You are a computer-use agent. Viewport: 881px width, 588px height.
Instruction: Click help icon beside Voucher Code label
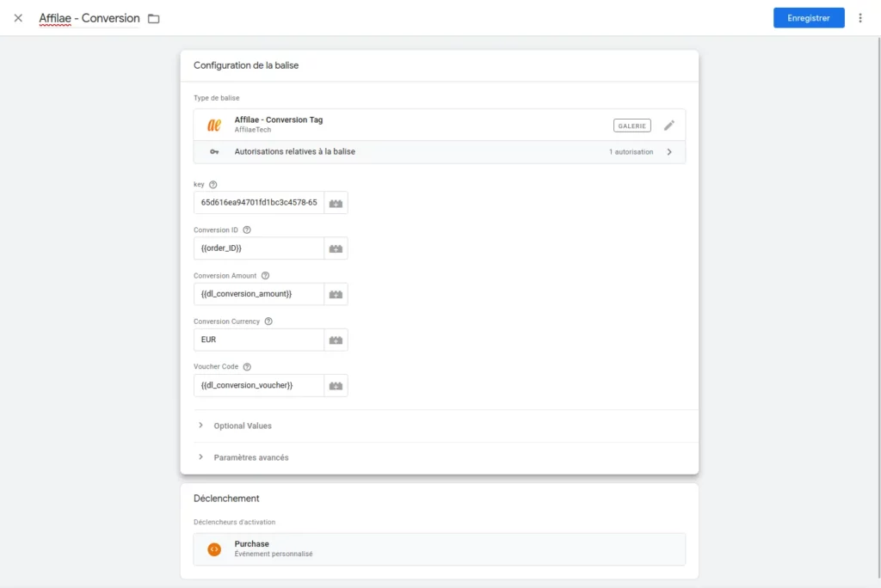[x=247, y=367]
